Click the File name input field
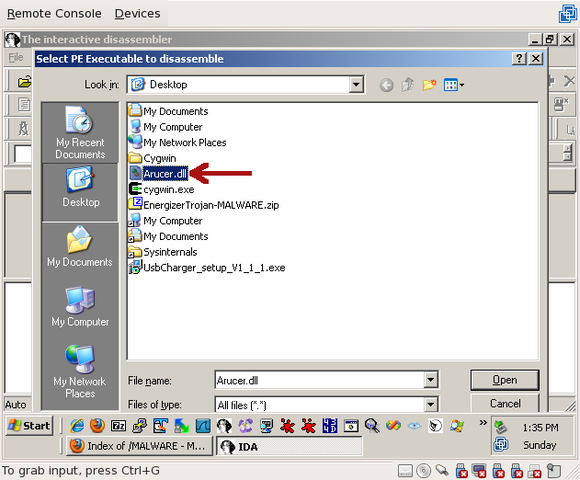This screenshot has height=480, width=580. [x=320, y=380]
